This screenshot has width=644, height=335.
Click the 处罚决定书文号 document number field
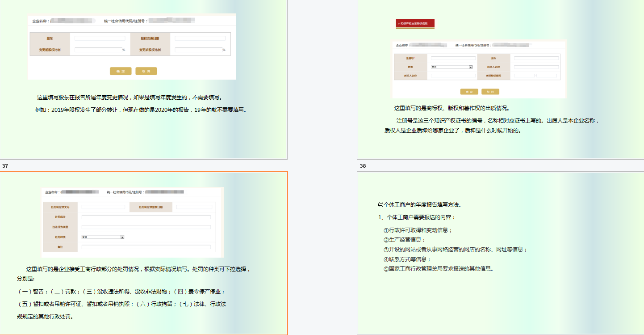point(103,207)
